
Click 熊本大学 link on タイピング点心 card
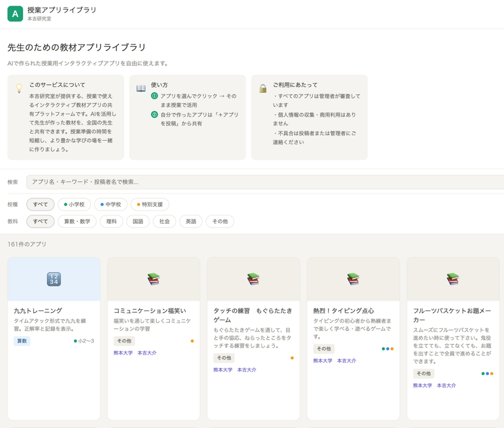(x=323, y=361)
